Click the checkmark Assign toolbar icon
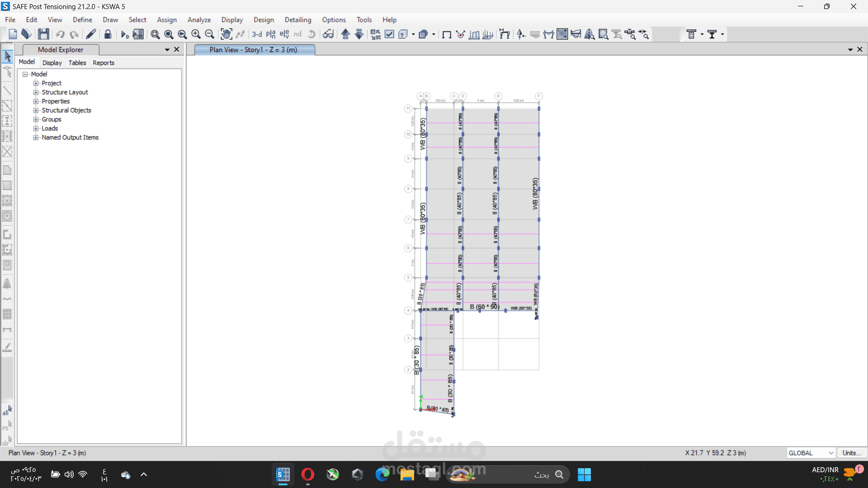Viewport: 868px width, 488px height. coord(389,34)
